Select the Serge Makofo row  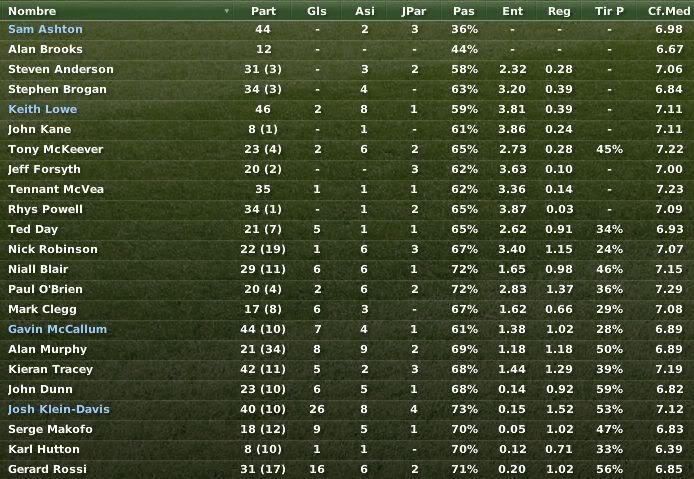point(347,429)
